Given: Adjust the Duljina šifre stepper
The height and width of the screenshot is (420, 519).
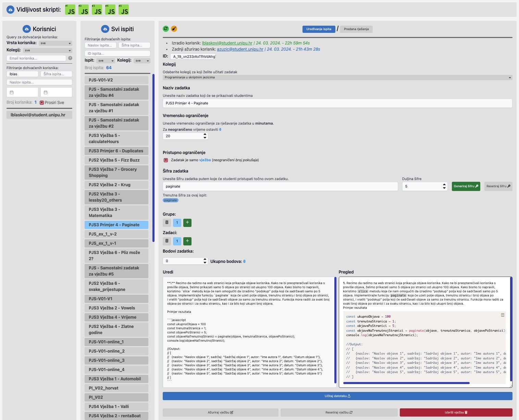Looking at the screenshot, I should [444, 186].
